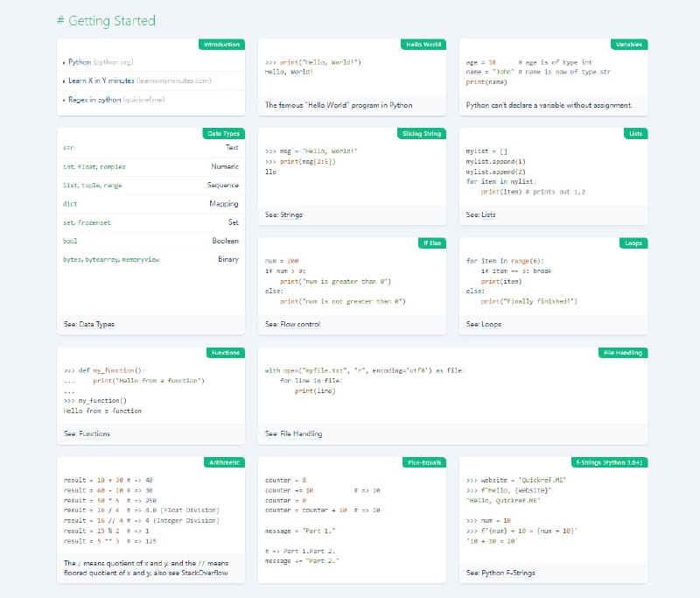Click the Slicing String badge
Screen dimensions: 700x598
pos(423,133)
